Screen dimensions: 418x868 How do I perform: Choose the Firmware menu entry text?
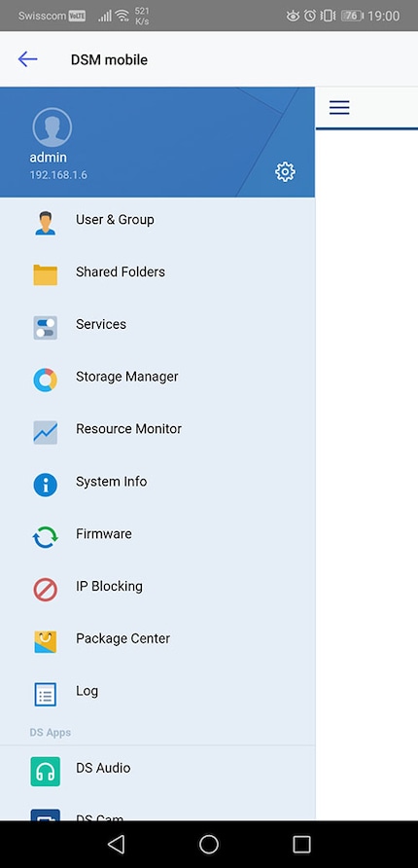click(104, 533)
